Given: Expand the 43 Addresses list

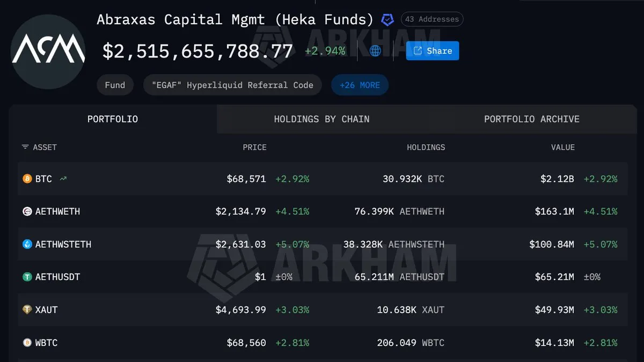Looking at the screenshot, I should (x=431, y=19).
